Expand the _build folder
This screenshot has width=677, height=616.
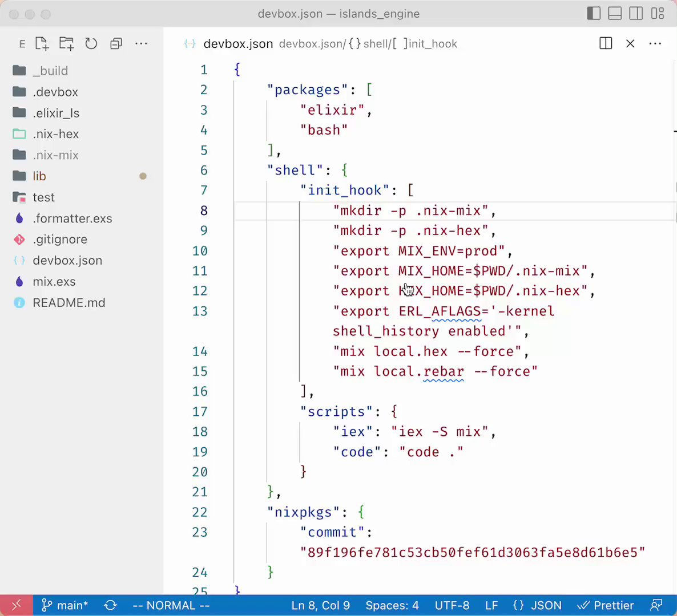click(82, 70)
